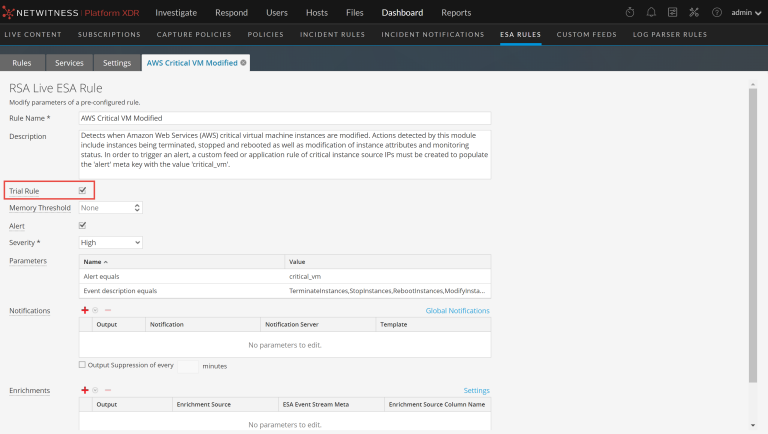Go to the Investigate menu
Screen dimensions: 768x434
[x=176, y=13]
